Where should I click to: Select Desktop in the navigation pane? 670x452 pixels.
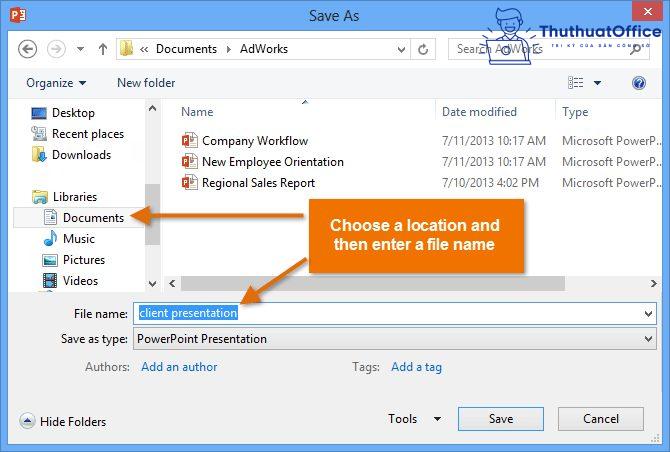tap(73, 113)
